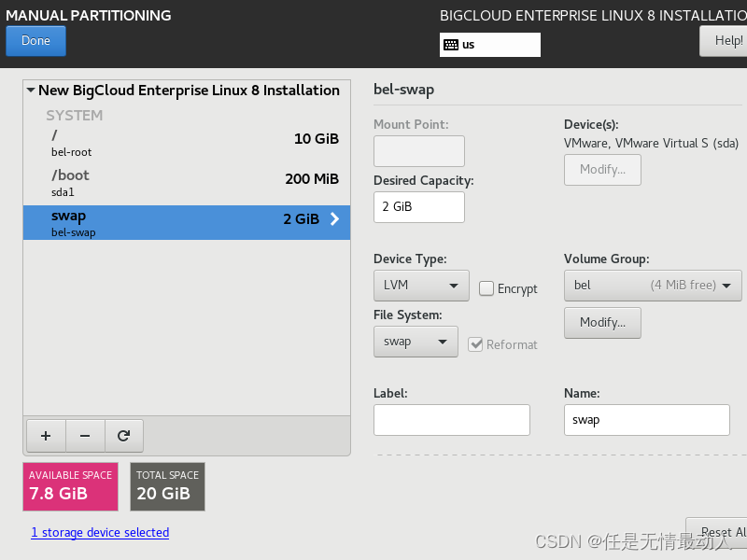
Task: Click the Done button
Action: point(35,41)
